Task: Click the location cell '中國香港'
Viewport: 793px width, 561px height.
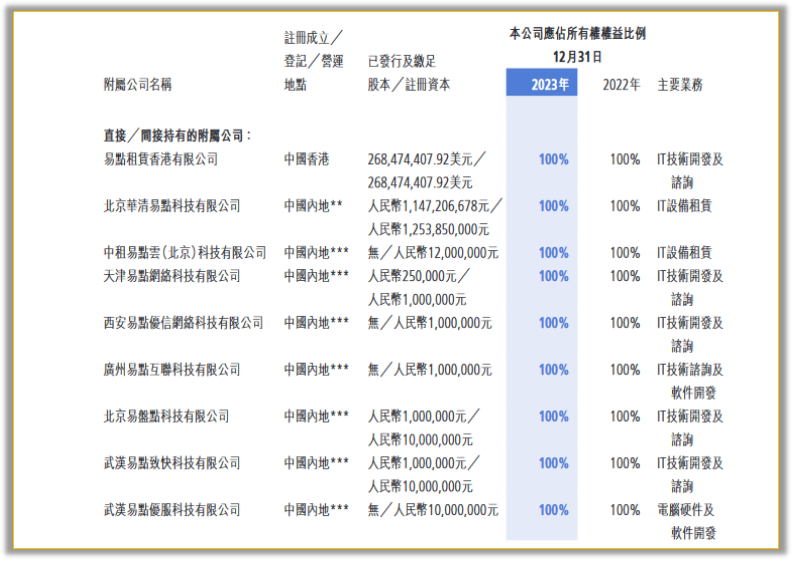Action: click(x=306, y=159)
